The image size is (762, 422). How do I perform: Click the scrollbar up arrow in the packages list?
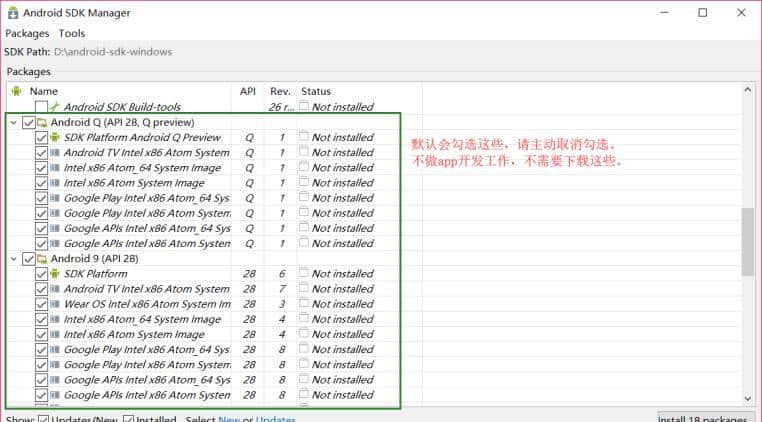(747, 89)
